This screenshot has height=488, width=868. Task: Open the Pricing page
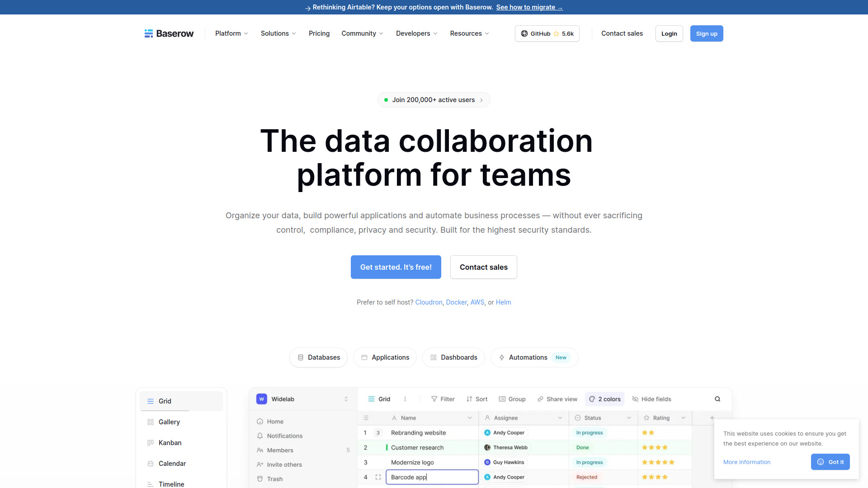[x=319, y=33]
